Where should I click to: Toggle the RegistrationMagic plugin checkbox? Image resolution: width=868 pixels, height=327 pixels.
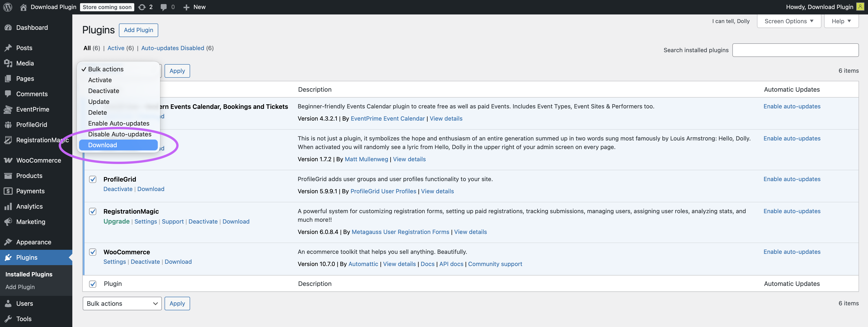[93, 211]
